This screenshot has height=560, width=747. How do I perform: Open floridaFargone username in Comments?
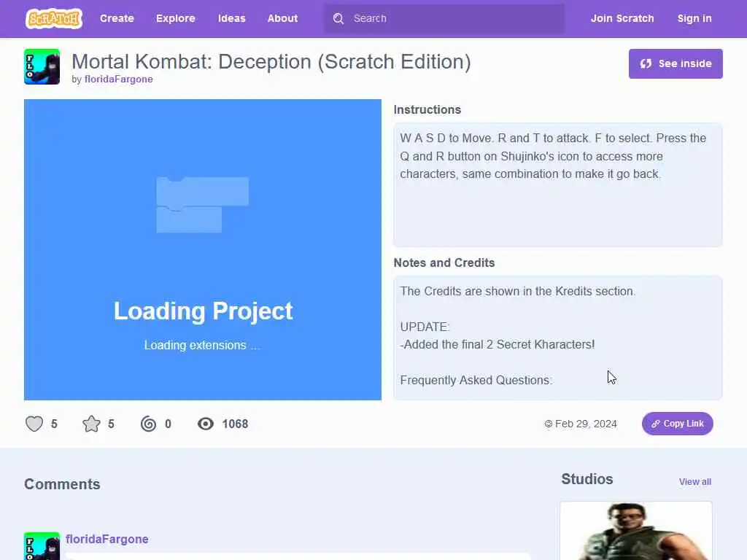[x=107, y=539]
